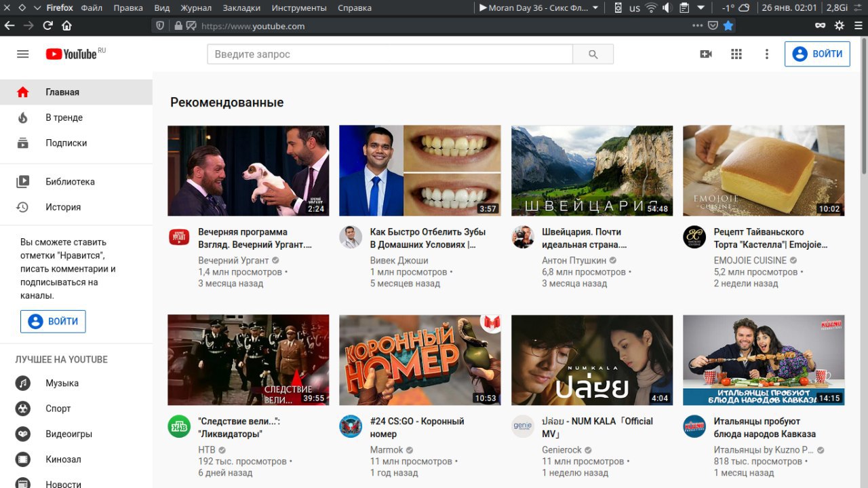Open the Инструменты menu
868x488 pixels.
(x=299, y=8)
